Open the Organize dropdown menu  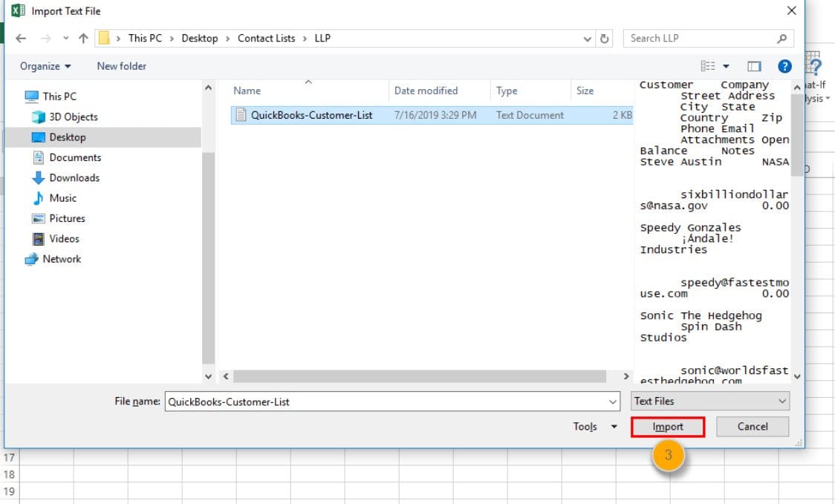point(43,66)
